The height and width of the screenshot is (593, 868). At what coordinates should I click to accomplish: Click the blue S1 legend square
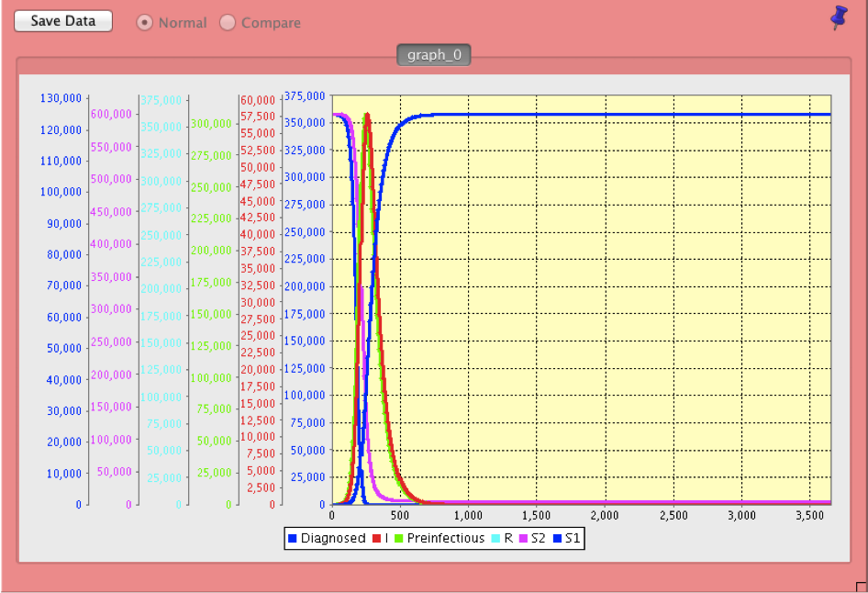click(556, 539)
